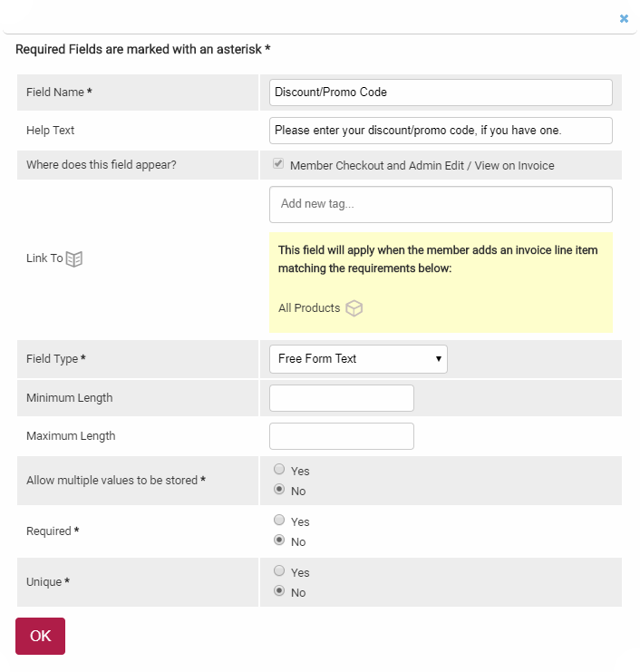
Task: Toggle the Member Checkout and Admin Edit checkbox
Action: tap(278, 165)
